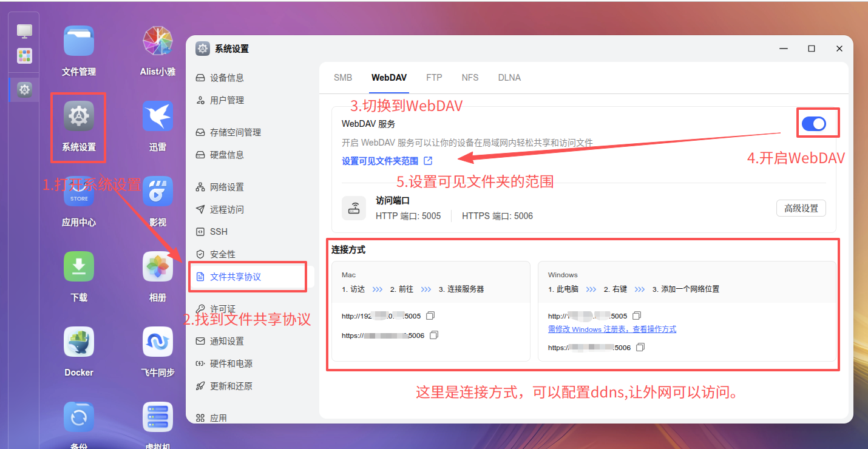Open the Docker application

click(78, 342)
